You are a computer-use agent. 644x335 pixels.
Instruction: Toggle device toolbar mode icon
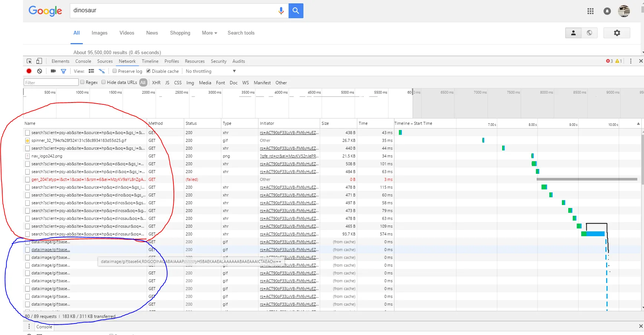pos(39,61)
